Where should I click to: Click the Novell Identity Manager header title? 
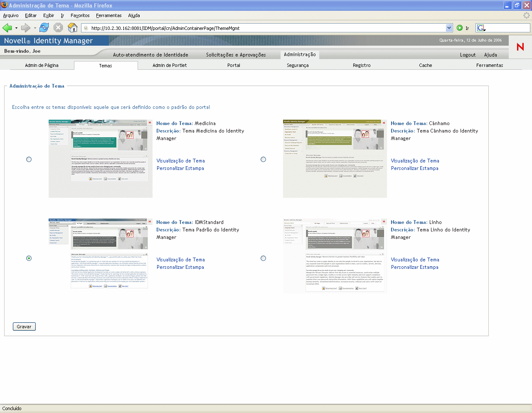tap(48, 41)
